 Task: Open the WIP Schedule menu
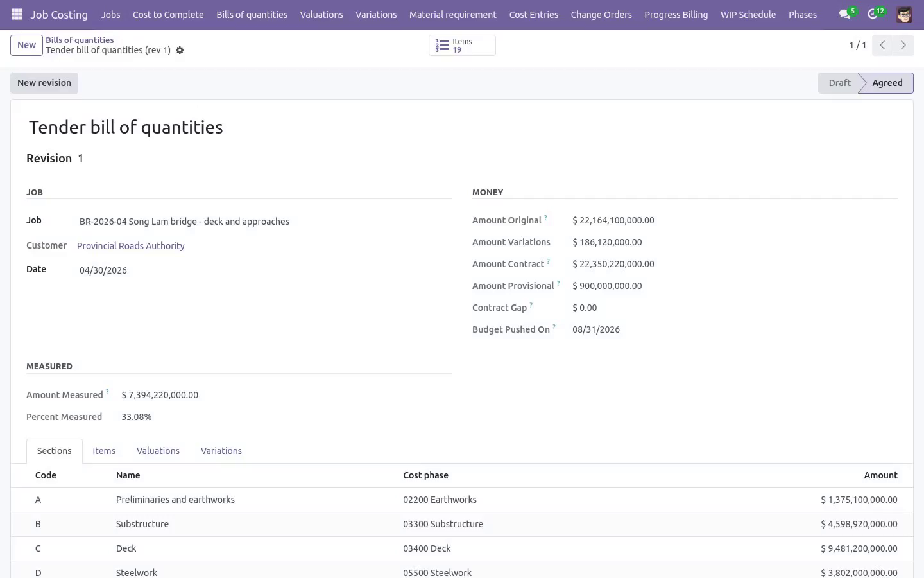pyautogui.click(x=748, y=14)
